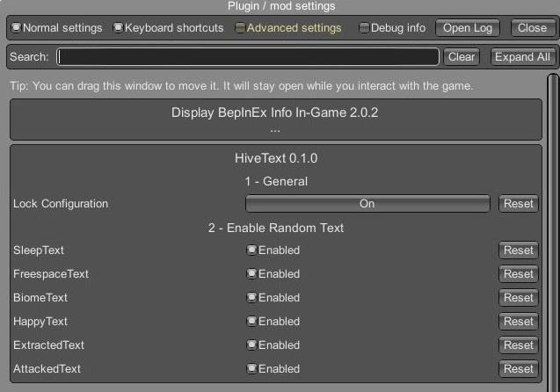Collapse the HiveText 0.1.0 section
The width and height of the screenshot is (560, 392).
tap(276, 158)
